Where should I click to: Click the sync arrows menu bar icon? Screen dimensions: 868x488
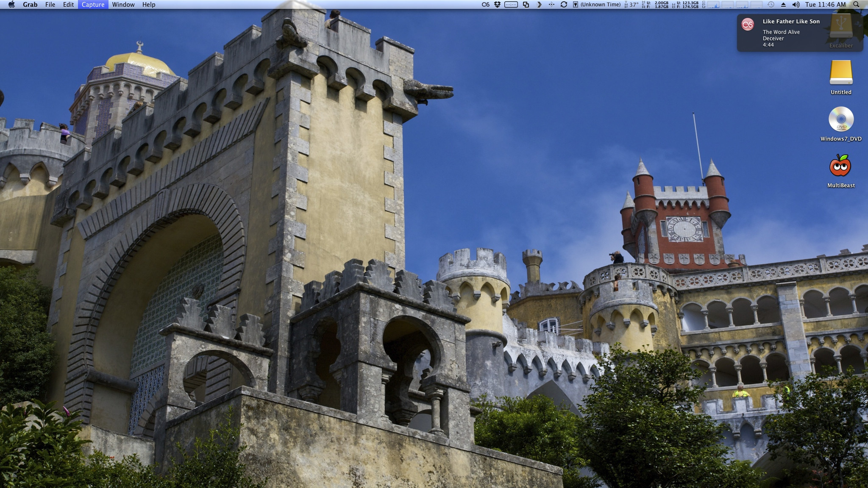coord(564,5)
